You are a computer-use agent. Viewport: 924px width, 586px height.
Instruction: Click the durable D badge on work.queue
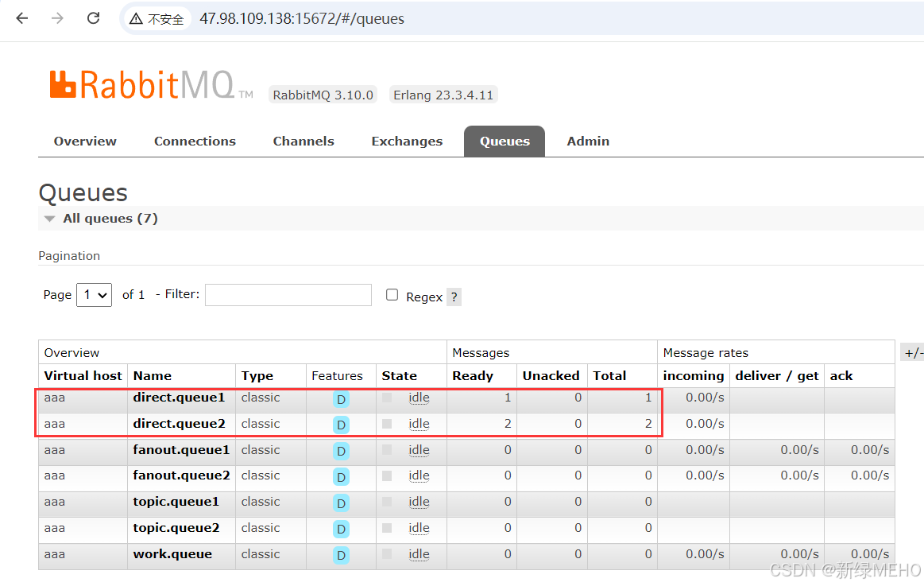click(340, 556)
